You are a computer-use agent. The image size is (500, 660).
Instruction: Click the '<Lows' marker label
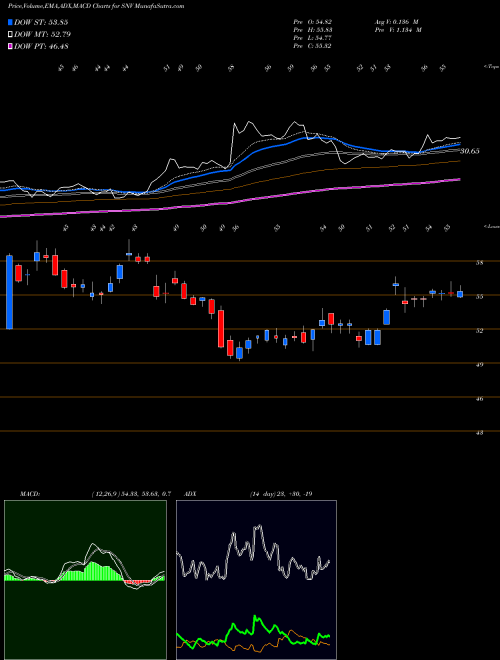(x=491, y=226)
